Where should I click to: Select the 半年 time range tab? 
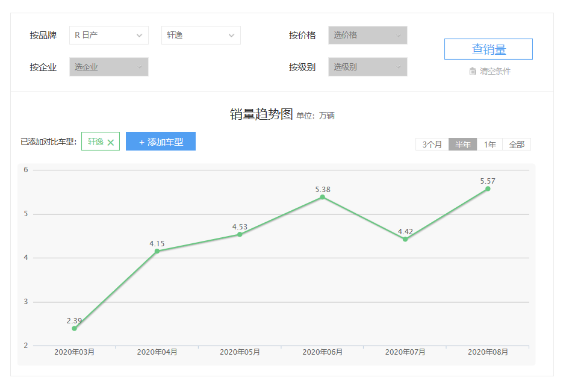coord(462,145)
